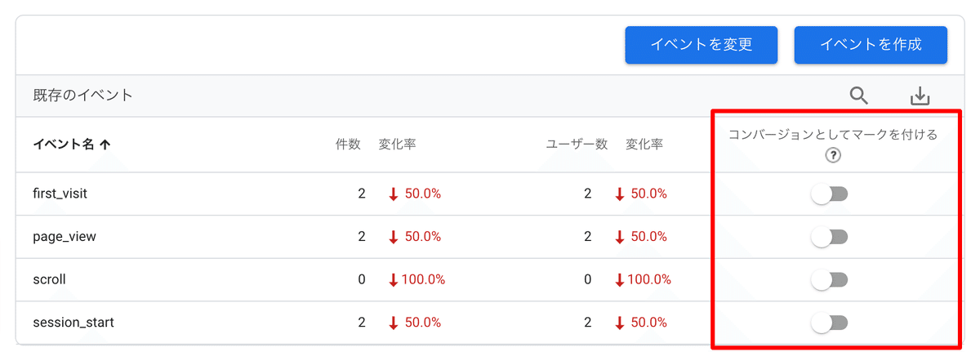This screenshot has height=352, width=980.
Task: Click the 既存のイベント section title
Action: (x=82, y=96)
